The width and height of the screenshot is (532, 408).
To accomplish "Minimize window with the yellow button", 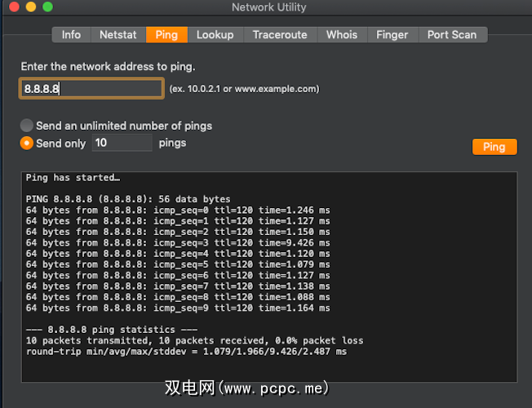I will 31,7.
